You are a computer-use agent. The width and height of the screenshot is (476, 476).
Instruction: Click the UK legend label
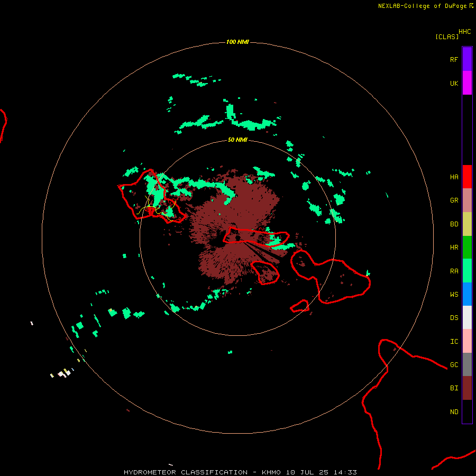click(454, 83)
